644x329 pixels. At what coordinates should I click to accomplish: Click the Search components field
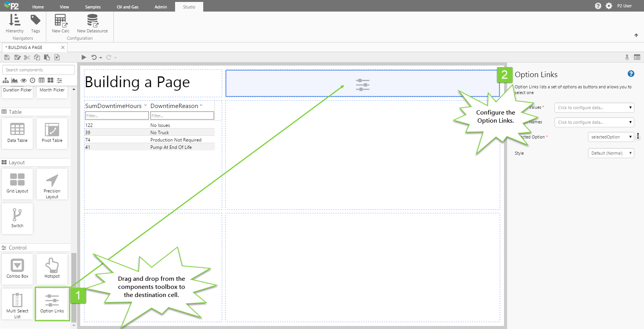click(39, 70)
